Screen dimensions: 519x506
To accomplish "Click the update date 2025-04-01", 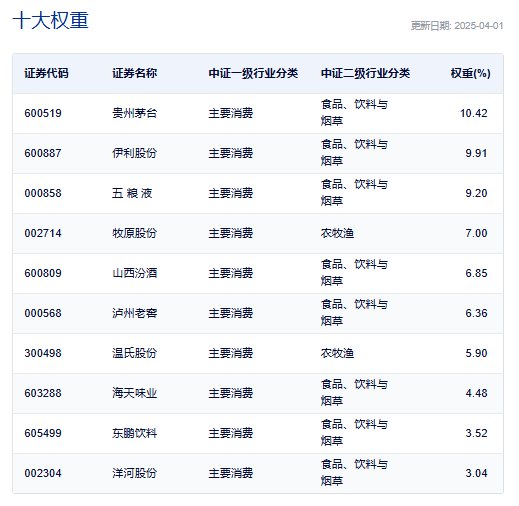I will pyautogui.click(x=479, y=26).
